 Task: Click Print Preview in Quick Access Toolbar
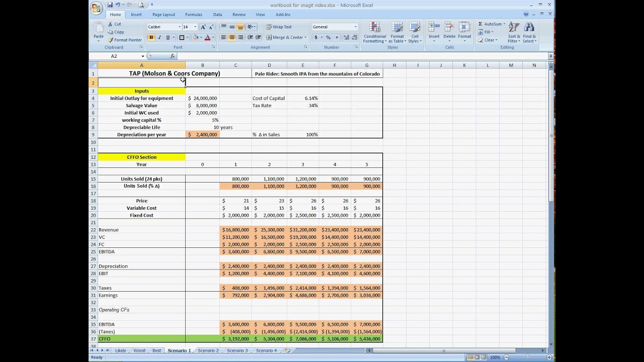pos(141,5)
